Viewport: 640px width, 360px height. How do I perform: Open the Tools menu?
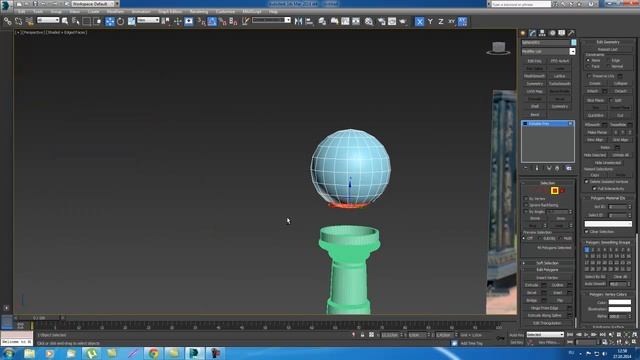point(38,12)
